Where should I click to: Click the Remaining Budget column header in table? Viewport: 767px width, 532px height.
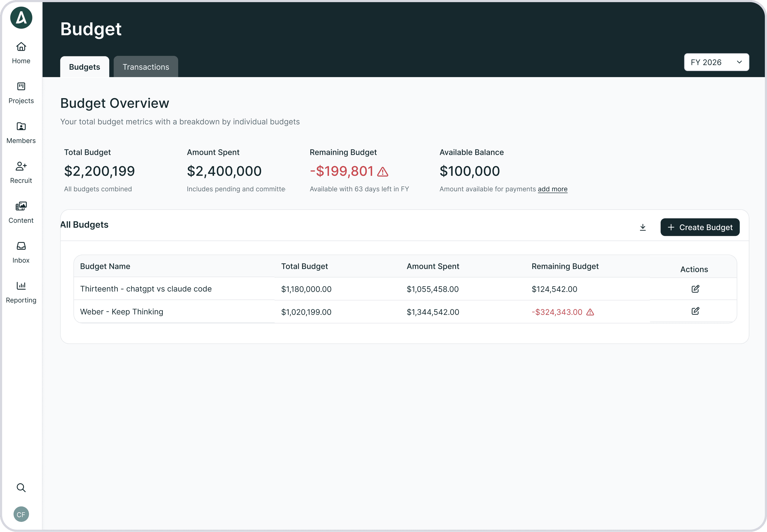(565, 266)
